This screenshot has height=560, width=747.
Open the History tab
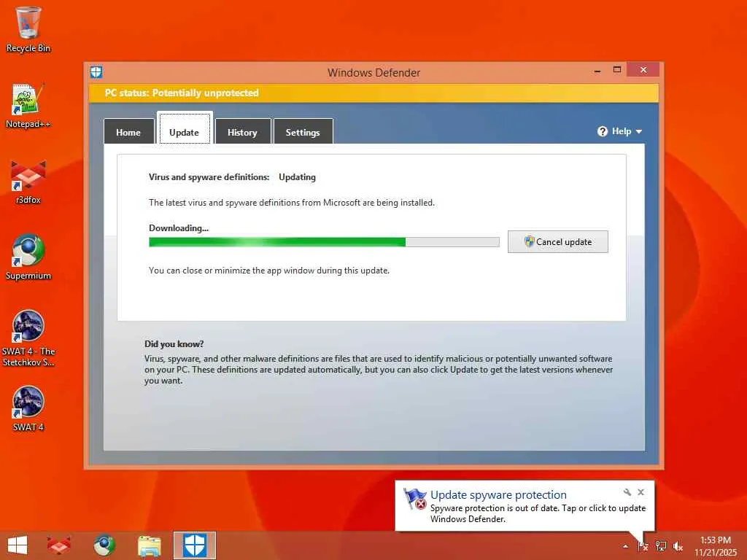242,131
